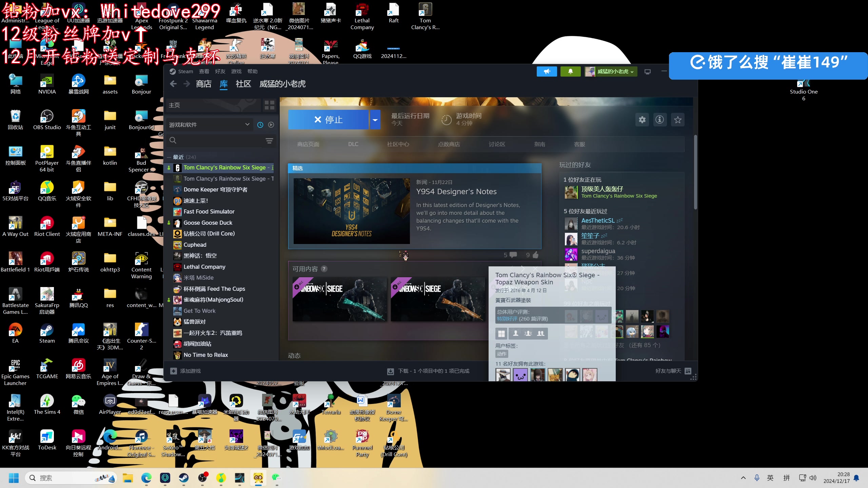Toggle ready-to-play filter icon
868x488 pixels.
(271, 125)
